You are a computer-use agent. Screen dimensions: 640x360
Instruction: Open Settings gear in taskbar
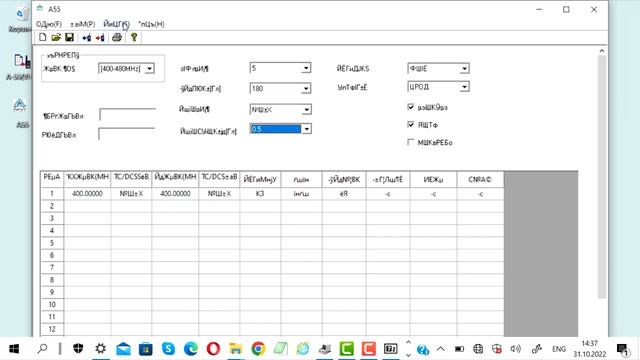coord(100,349)
